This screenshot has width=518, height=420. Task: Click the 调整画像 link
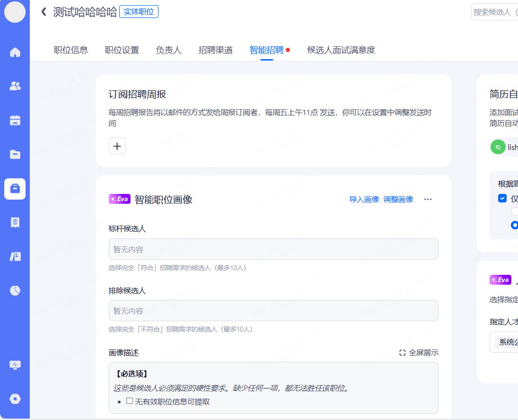(398, 199)
